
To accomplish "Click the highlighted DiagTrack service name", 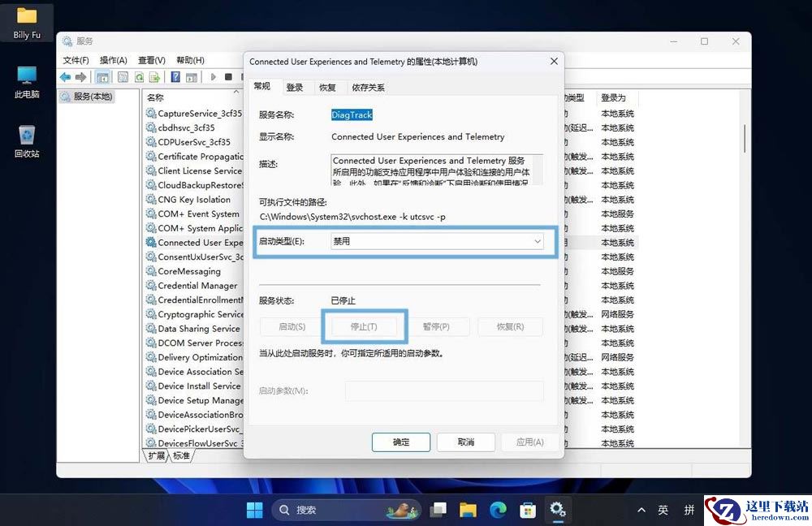I will (352, 115).
